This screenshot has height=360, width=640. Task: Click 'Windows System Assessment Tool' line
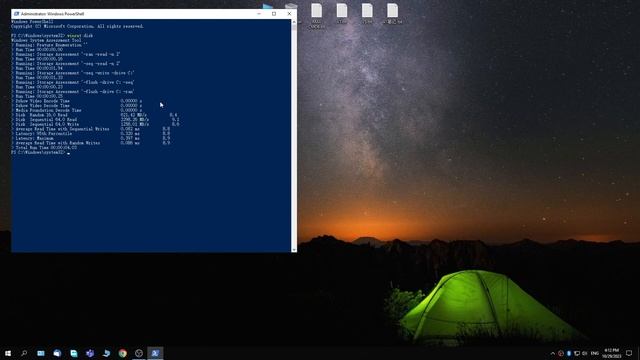click(46, 40)
